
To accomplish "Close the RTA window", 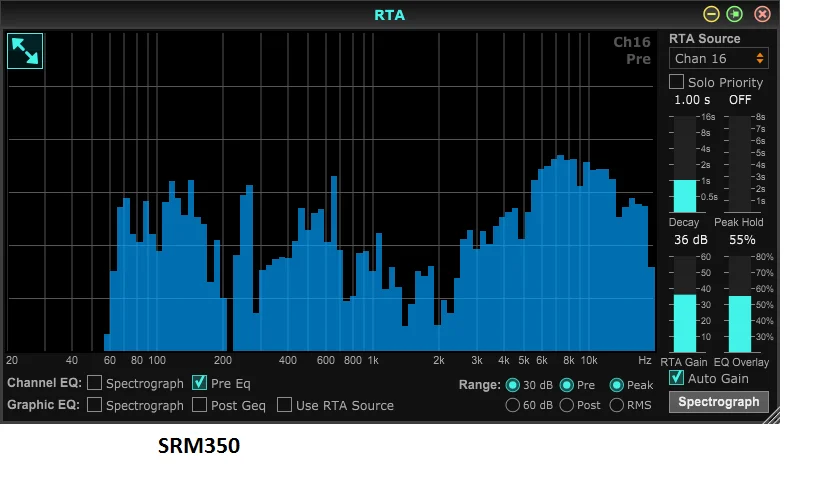I will click(762, 14).
